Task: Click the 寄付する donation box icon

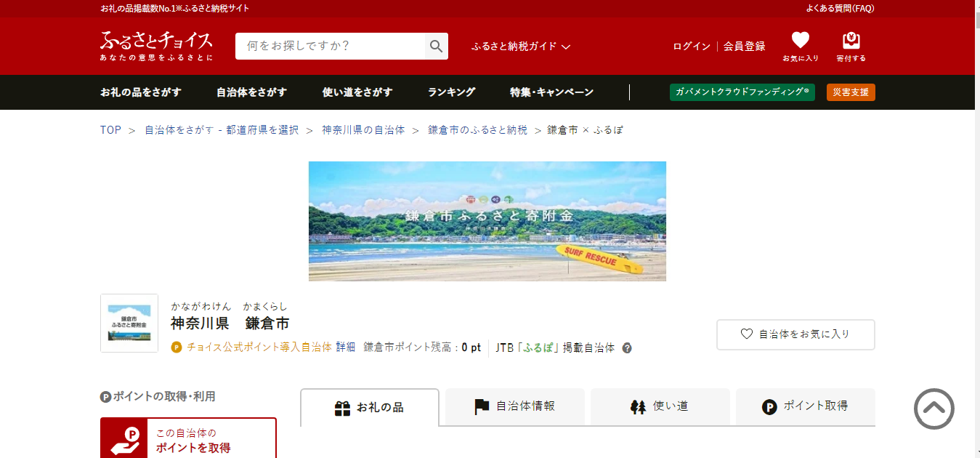Action: point(851,41)
